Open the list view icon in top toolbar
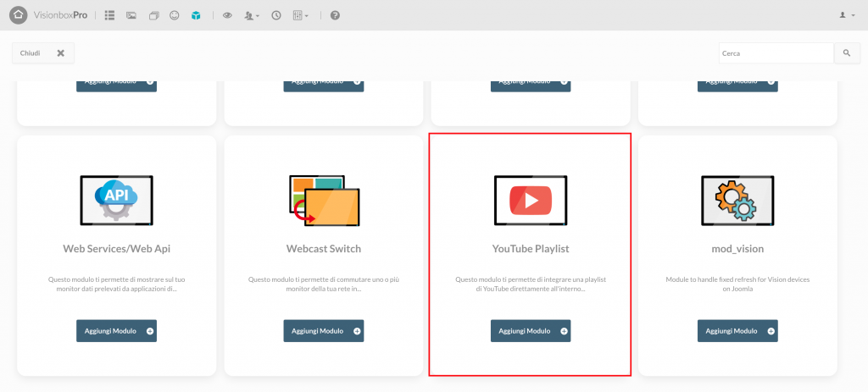Screen dimensions: 868x392 coord(109,15)
